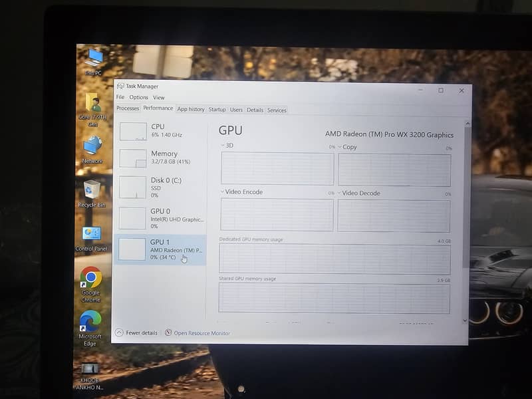Click the vertical scrollbar thumb in Performance pane

click(466, 198)
